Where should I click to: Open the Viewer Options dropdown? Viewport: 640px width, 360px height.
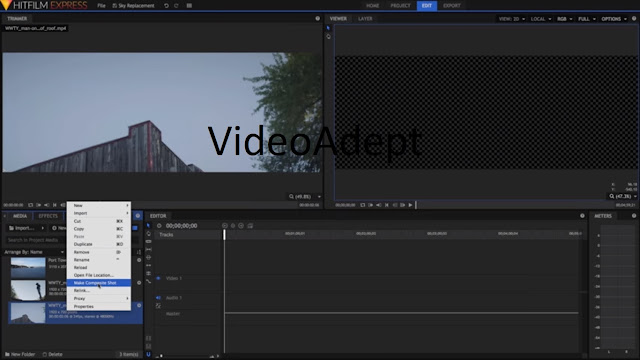614,19
